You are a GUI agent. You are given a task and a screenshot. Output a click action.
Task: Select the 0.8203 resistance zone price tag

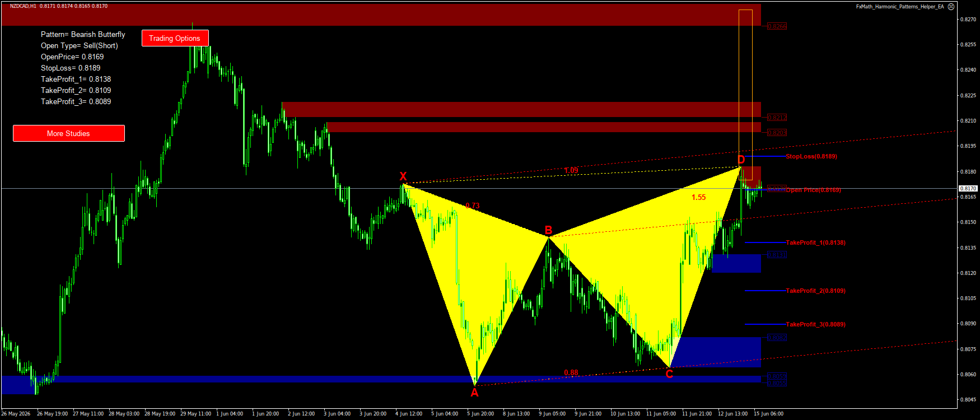coord(777,133)
